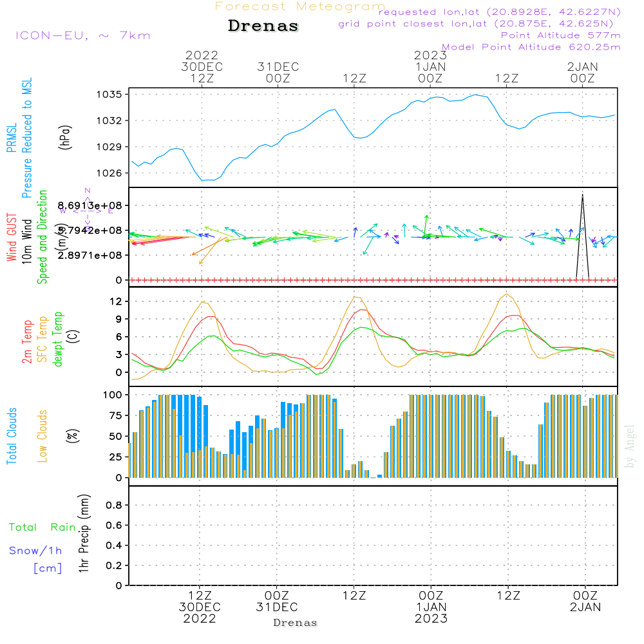Select the ICON-EU ~7km model label
Image resolution: width=644 pixels, height=644 pixels.
point(82,35)
